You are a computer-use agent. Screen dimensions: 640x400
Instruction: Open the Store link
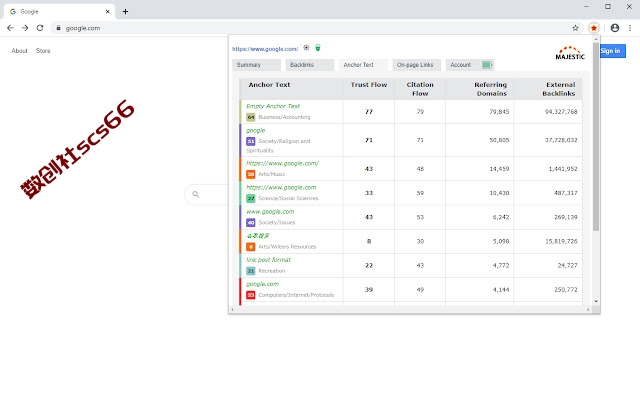pyautogui.click(x=43, y=51)
